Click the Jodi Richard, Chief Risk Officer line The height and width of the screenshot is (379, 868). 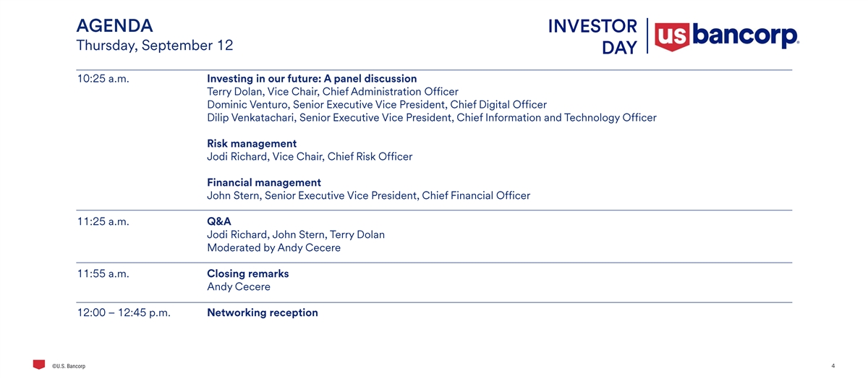(x=310, y=157)
